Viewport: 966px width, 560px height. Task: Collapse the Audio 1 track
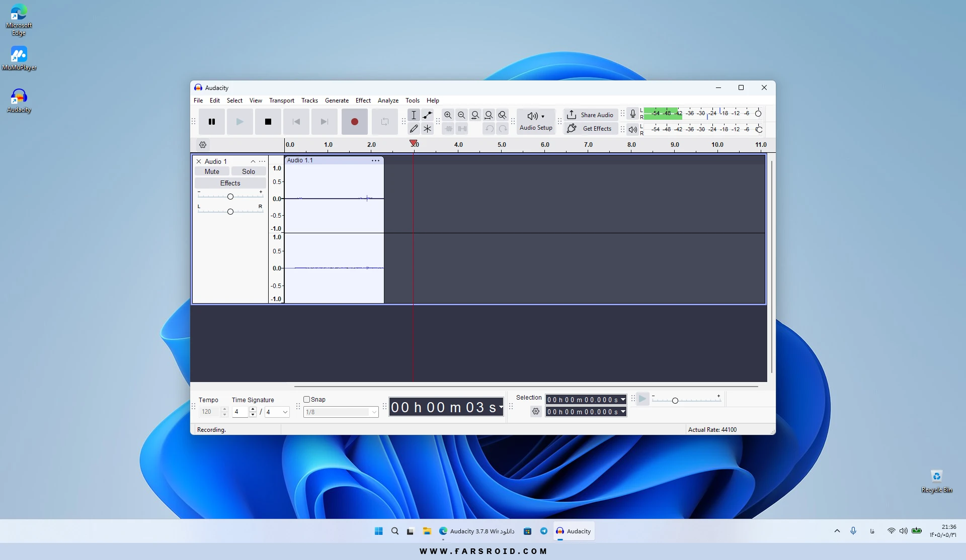(253, 161)
